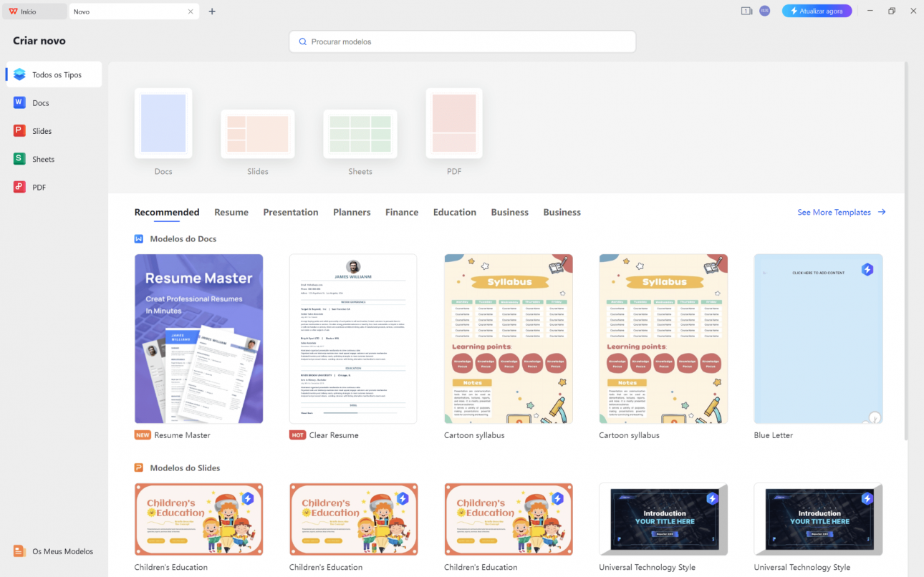The image size is (924, 577).
Task: Create a blank Slides presentation
Action: pyautogui.click(x=258, y=134)
